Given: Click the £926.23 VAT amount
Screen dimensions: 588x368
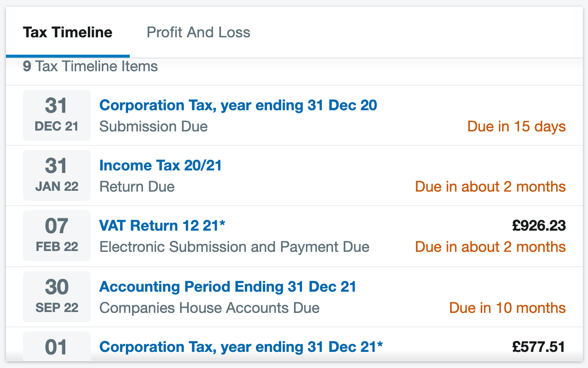Looking at the screenshot, I should (x=538, y=226).
